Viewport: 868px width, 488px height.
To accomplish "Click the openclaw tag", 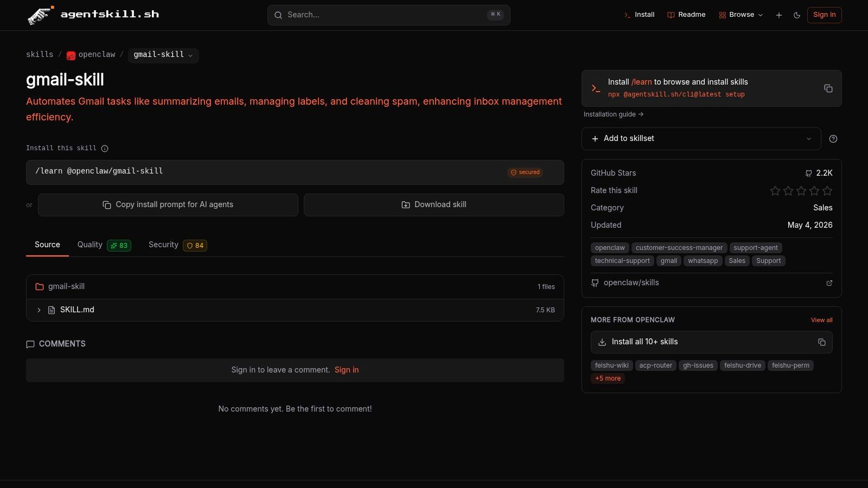I will 610,248.
